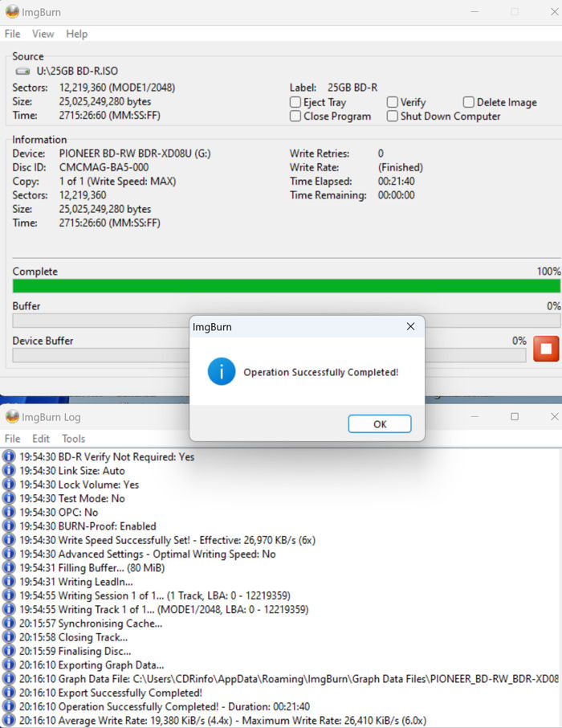Close the Operation Successfully Completed dialog with X
This screenshot has height=728, width=562.
click(410, 326)
